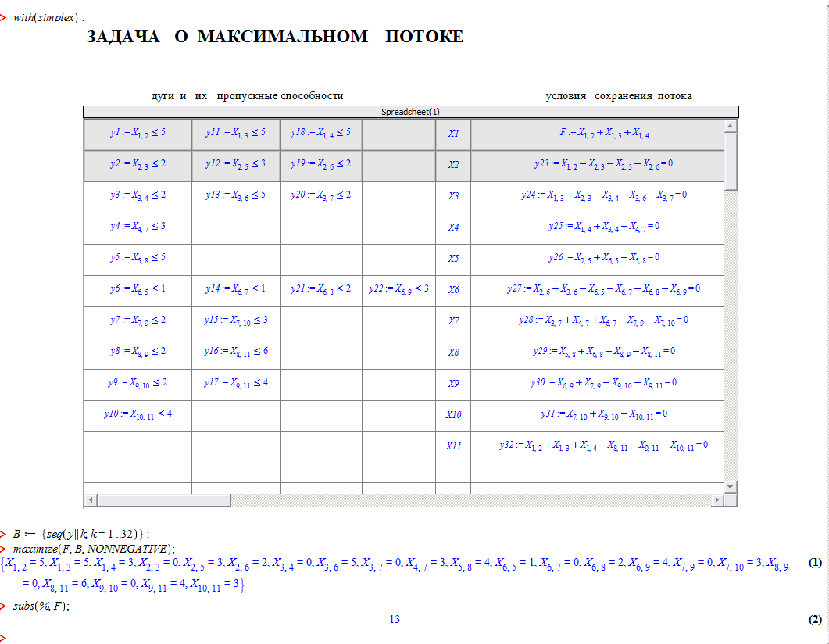Select cell y21 := X6,8 ≤ 2
Viewport: 829px width, 644px height.
[321, 291]
